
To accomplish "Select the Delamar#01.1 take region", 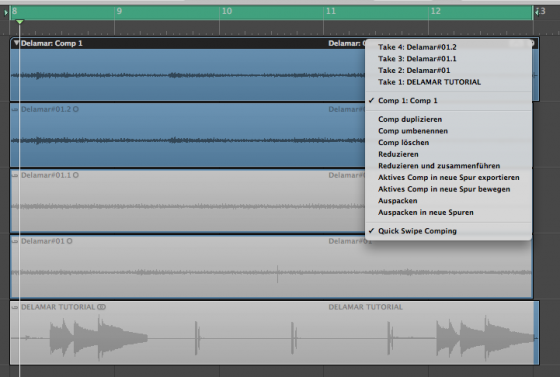I will click(188, 201).
